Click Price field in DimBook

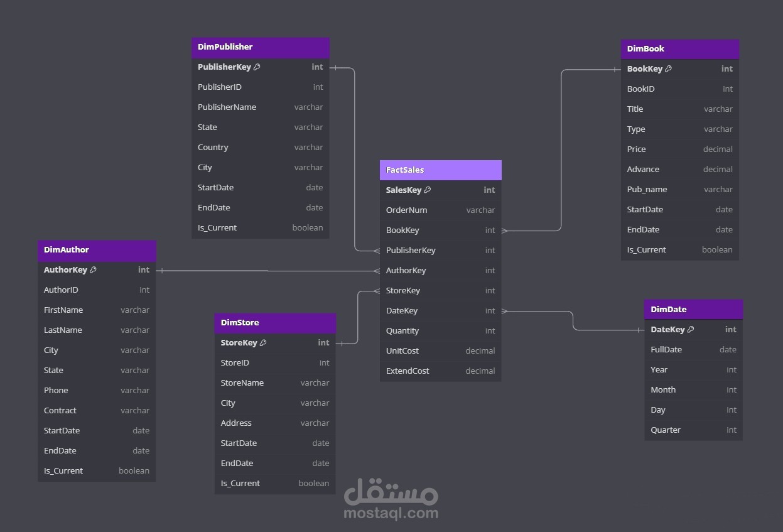(x=680, y=149)
